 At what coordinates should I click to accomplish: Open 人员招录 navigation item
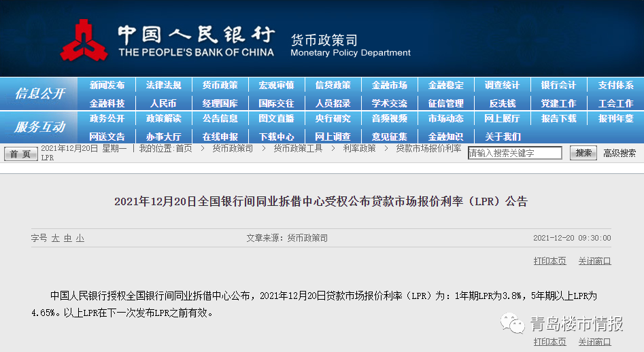click(333, 103)
